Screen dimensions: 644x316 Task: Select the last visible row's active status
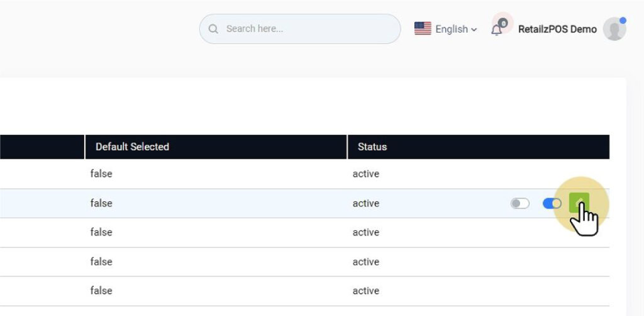[365, 291]
